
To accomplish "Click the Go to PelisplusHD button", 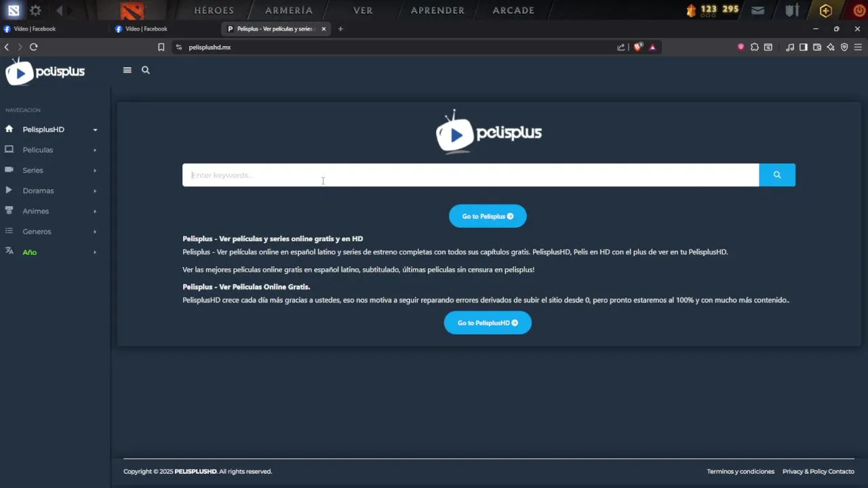I will pos(488,323).
